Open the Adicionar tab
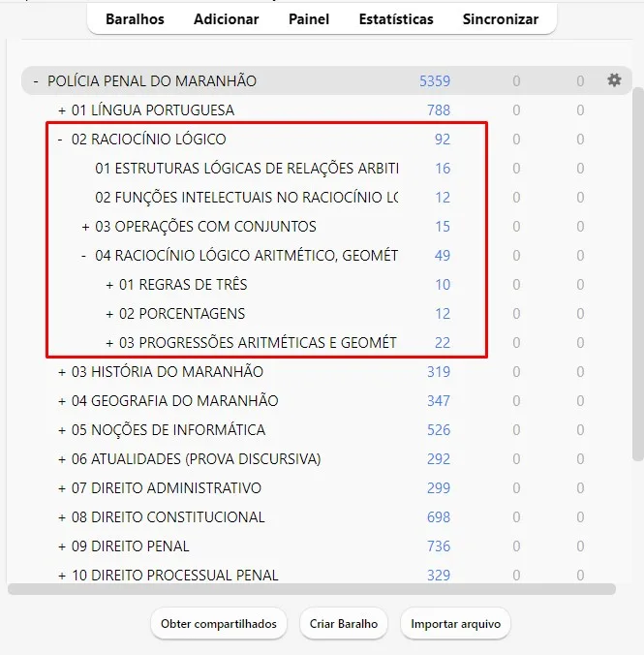Image resolution: width=644 pixels, height=655 pixels. pyautogui.click(x=226, y=19)
